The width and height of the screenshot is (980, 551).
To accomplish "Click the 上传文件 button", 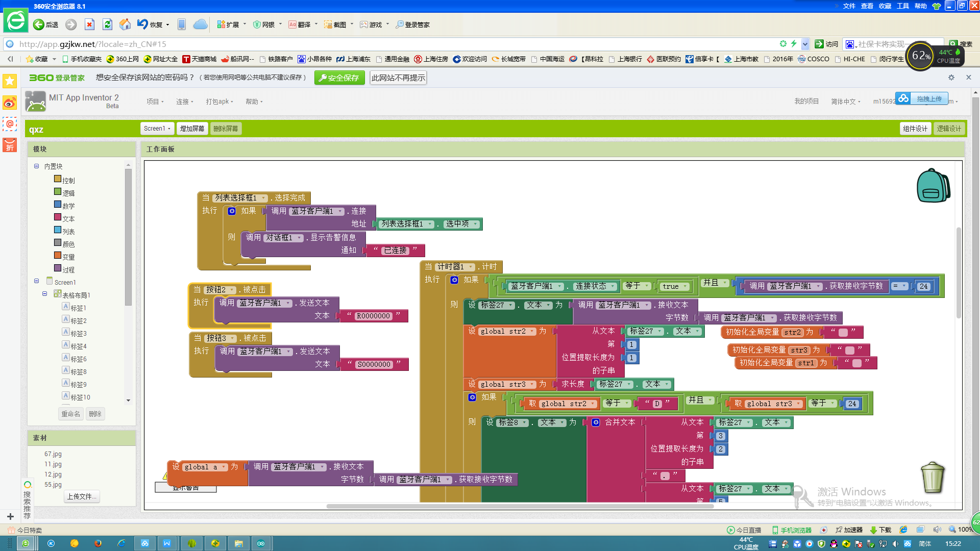I will [82, 496].
